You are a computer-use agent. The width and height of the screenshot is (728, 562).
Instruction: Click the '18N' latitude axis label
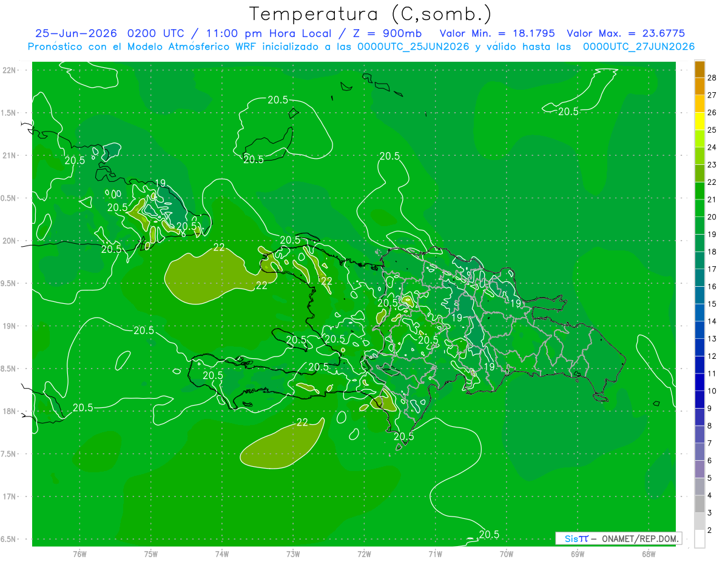pos(10,412)
